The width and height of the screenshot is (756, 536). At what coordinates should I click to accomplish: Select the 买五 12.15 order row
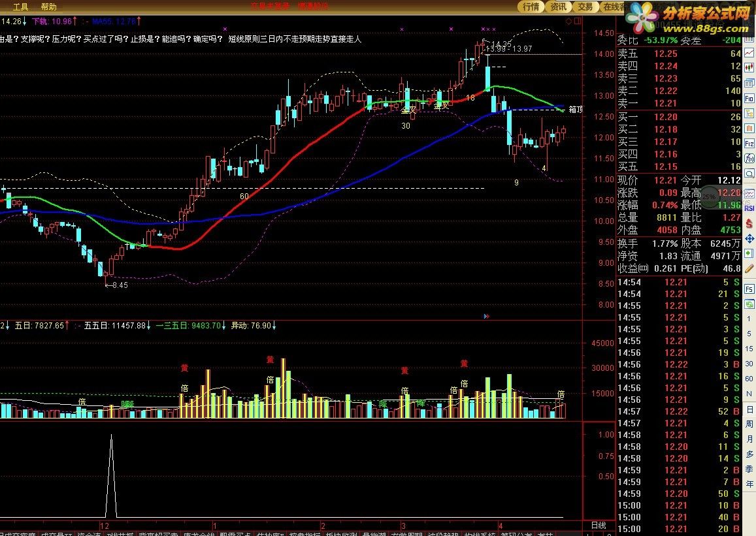[679, 166]
